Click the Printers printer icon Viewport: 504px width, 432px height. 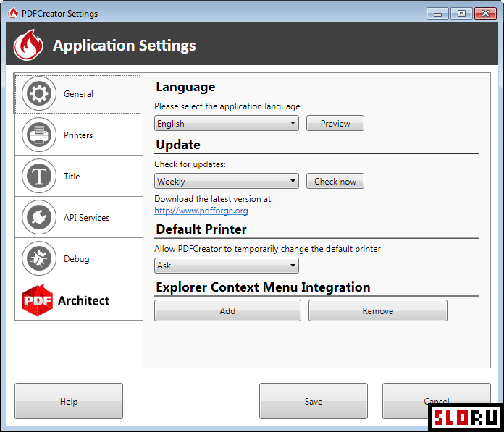point(39,135)
